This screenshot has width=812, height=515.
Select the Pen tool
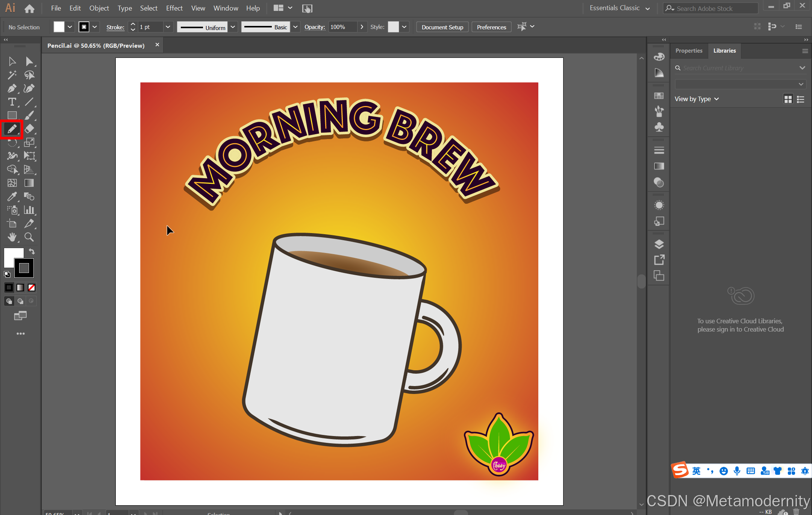[x=12, y=89]
